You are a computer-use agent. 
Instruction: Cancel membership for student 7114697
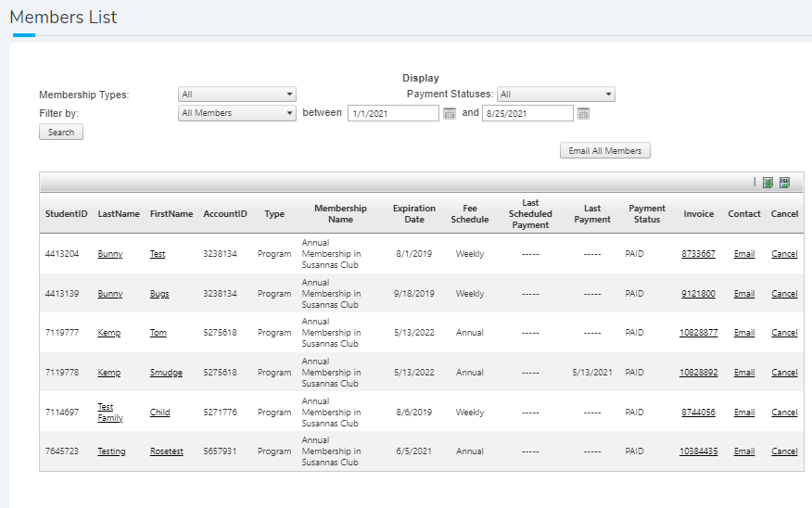tap(784, 413)
